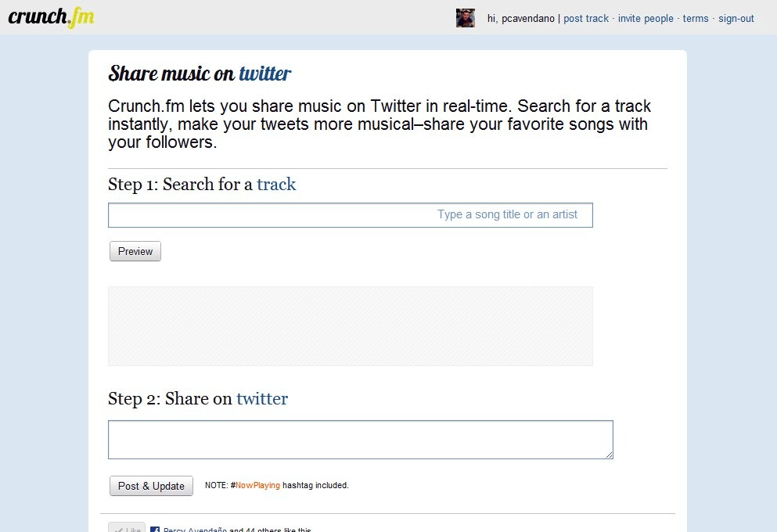Sign out via the sign-out link
Viewport: 777px width, 532px height.
click(736, 19)
